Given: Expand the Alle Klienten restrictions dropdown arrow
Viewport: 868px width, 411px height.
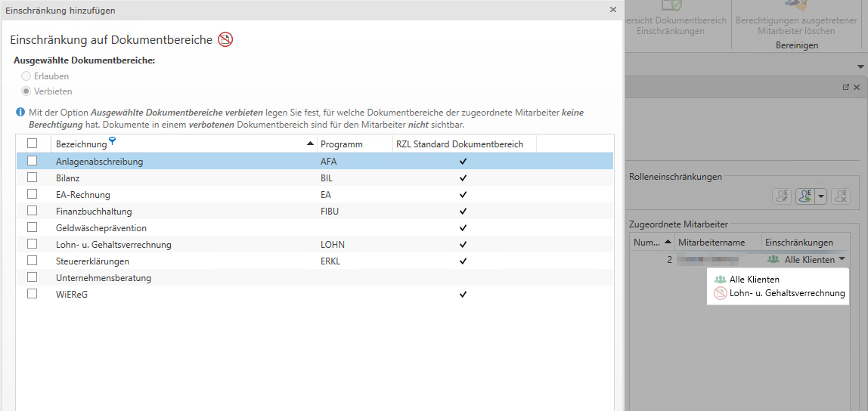Looking at the screenshot, I should point(842,260).
